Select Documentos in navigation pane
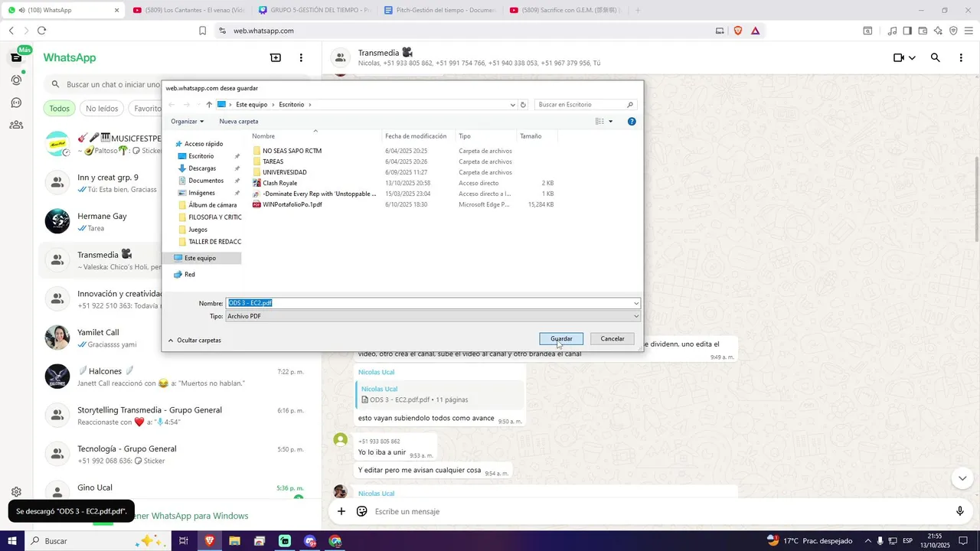Image resolution: width=980 pixels, height=551 pixels. pyautogui.click(x=206, y=181)
